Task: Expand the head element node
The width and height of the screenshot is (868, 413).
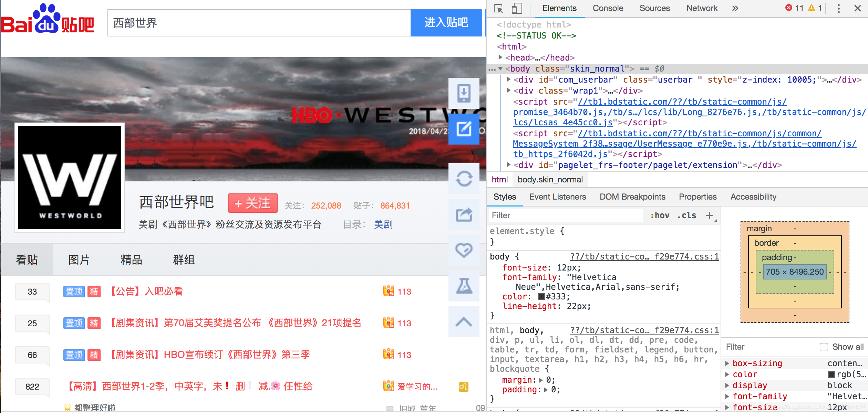Action: [x=500, y=57]
